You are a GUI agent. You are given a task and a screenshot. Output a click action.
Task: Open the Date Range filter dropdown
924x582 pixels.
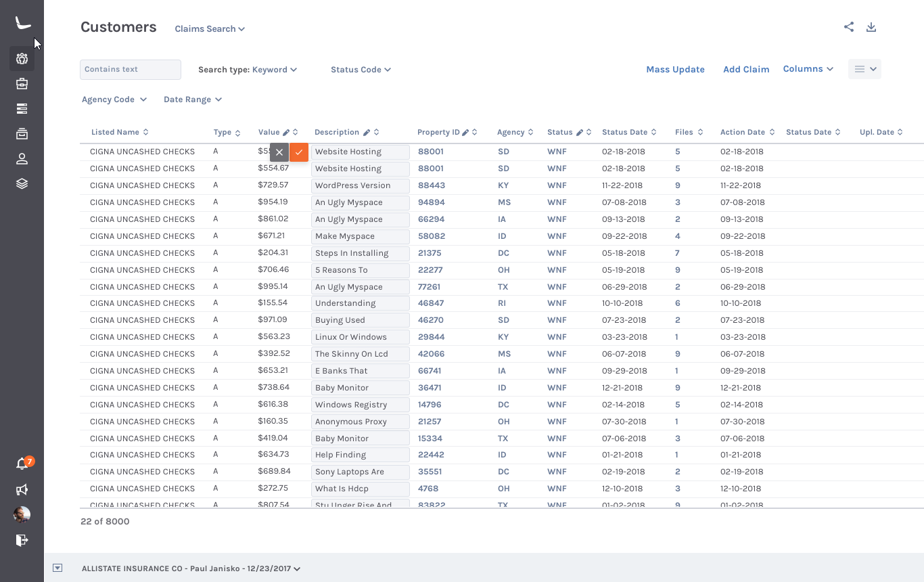tap(193, 99)
